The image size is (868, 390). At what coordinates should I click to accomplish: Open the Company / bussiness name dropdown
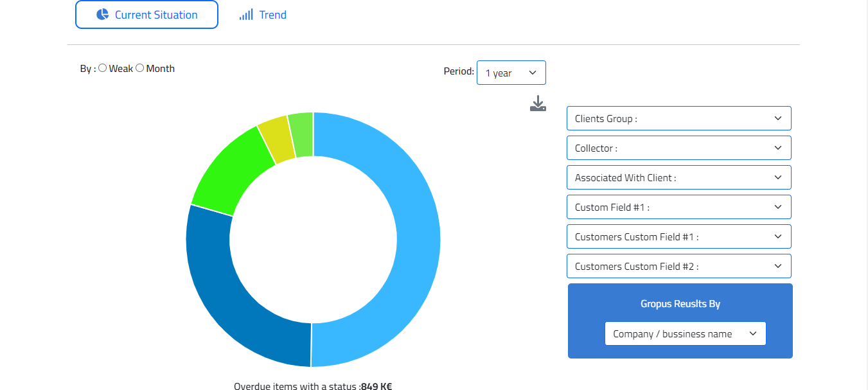coord(685,333)
